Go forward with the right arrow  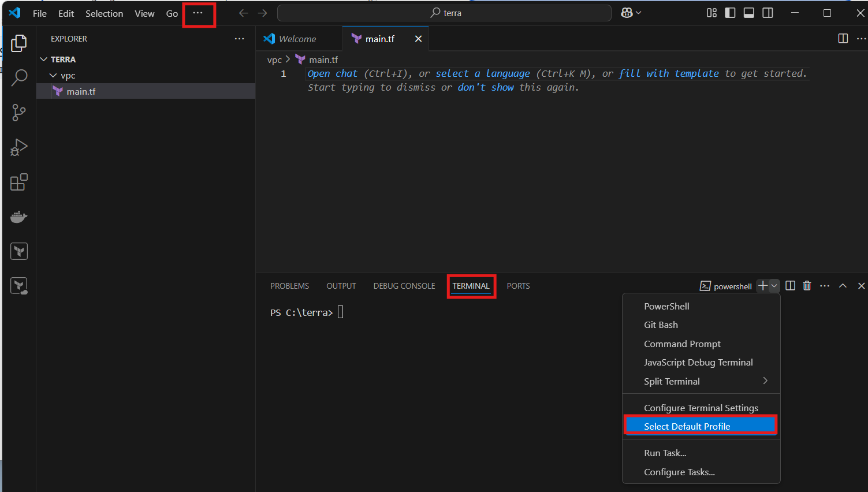point(263,13)
